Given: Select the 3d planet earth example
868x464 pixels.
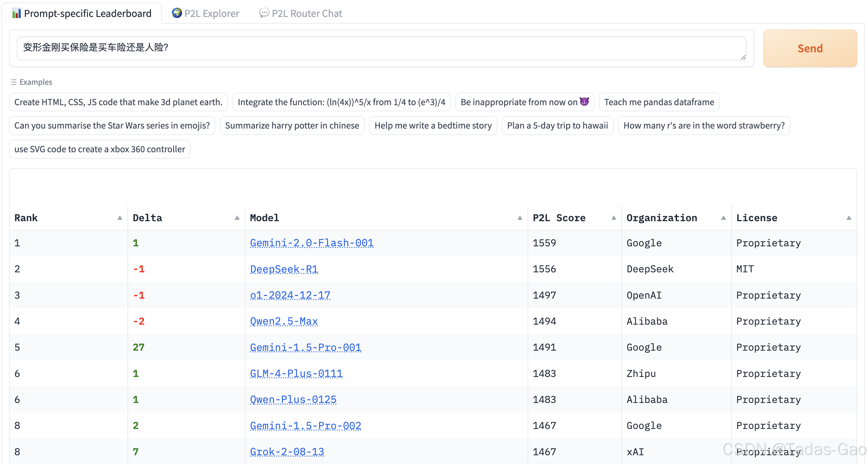Looking at the screenshot, I should coord(118,102).
